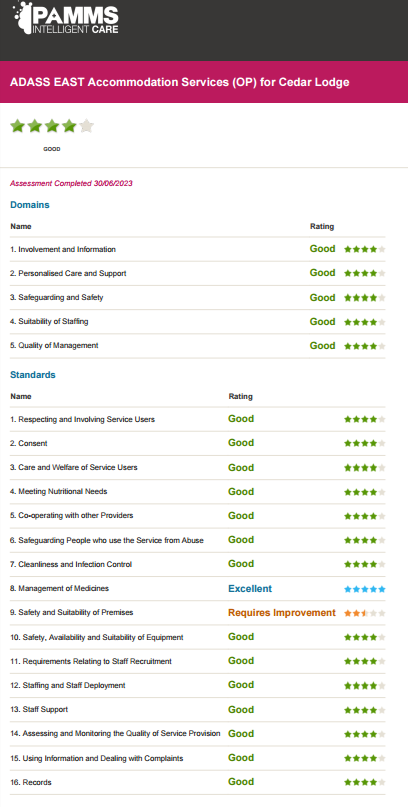Screen dimensions: 408x807
Task: Click the ADASS EAST Accommodation Services title banner
Action: click(204, 82)
